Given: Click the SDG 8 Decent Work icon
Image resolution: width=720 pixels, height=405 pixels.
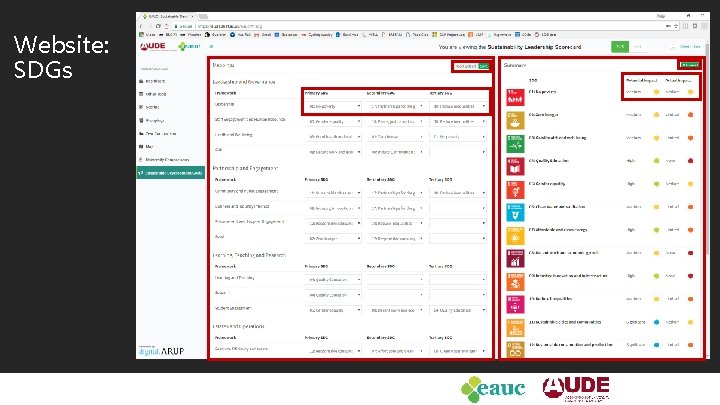Looking at the screenshot, I should coord(515,259).
